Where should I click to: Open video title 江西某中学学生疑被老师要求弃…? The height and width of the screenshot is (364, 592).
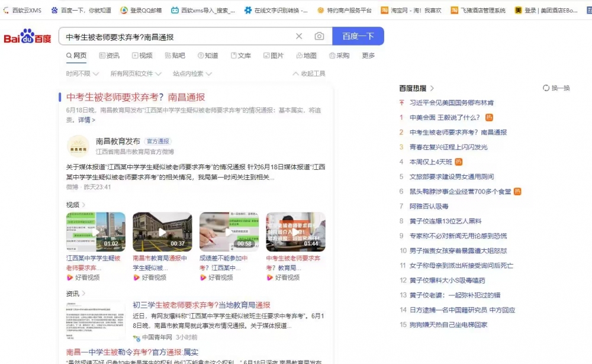[x=94, y=263]
